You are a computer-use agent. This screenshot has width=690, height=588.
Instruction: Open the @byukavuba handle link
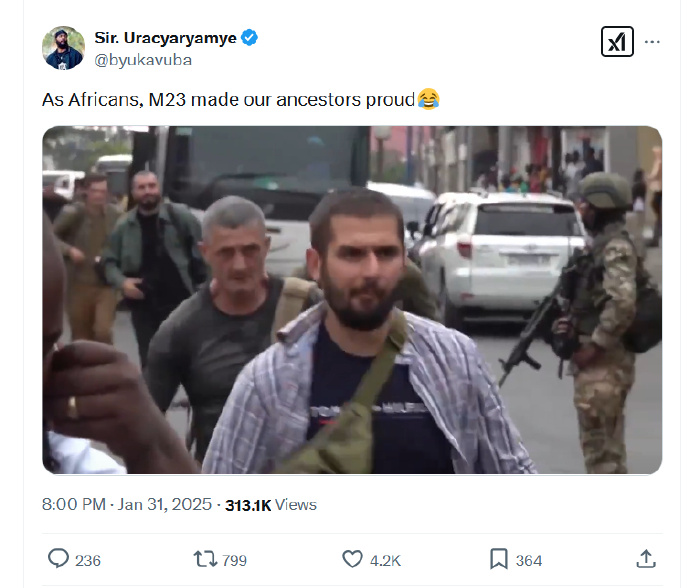point(143,60)
